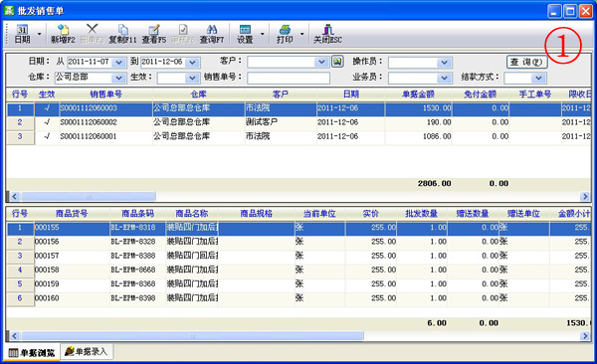Toggle 生效 checkmark for order S0001112060002
Image resolution: width=597 pixels, height=364 pixels.
[47, 122]
